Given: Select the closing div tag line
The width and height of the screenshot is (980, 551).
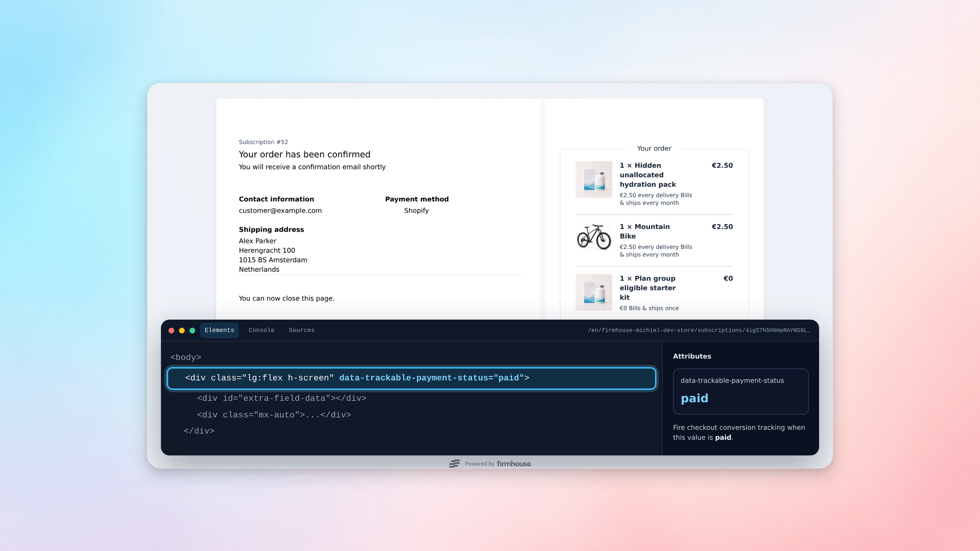Looking at the screenshot, I should [x=199, y=431].
